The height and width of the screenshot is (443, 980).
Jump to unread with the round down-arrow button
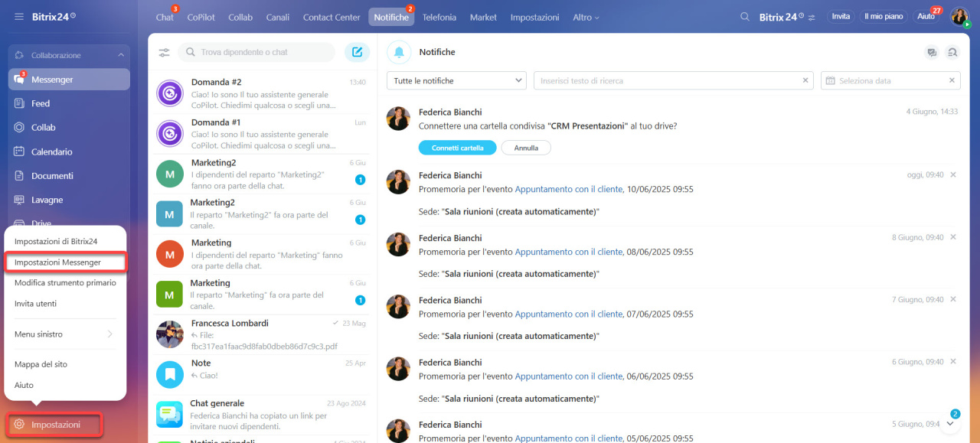pos(950,423)
